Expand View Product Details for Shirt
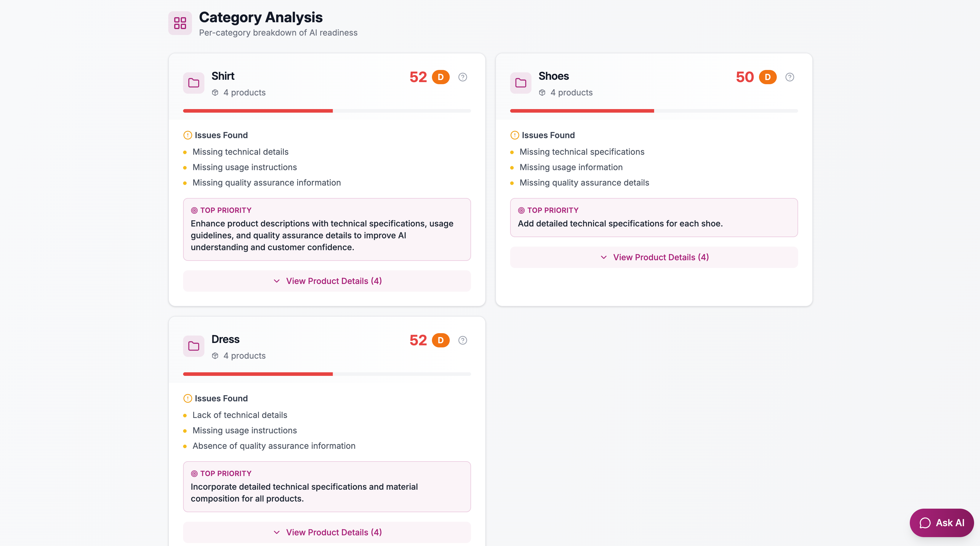The image size is (980, 546). click(326, 281)
